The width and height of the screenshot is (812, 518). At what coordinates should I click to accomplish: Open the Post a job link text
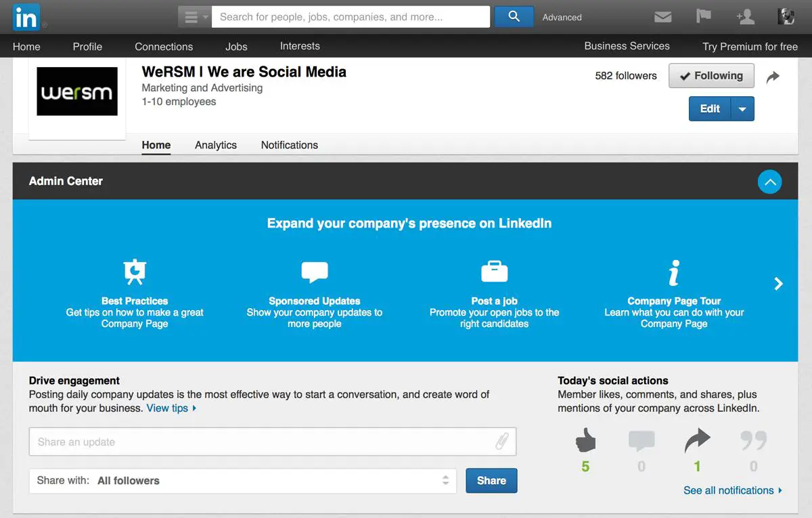[x=494, y=301]
